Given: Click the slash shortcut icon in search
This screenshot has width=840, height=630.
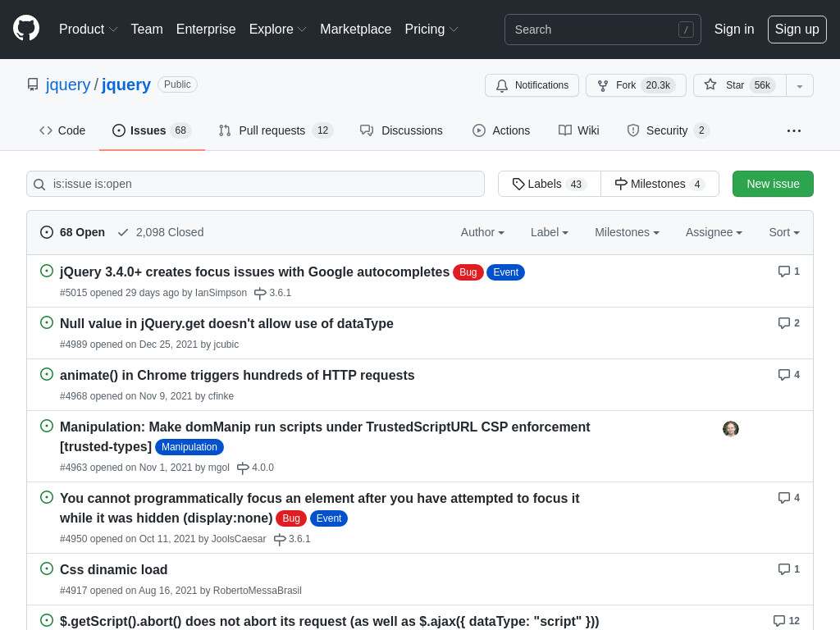Looking at the screenshot, I should point(686,30).
